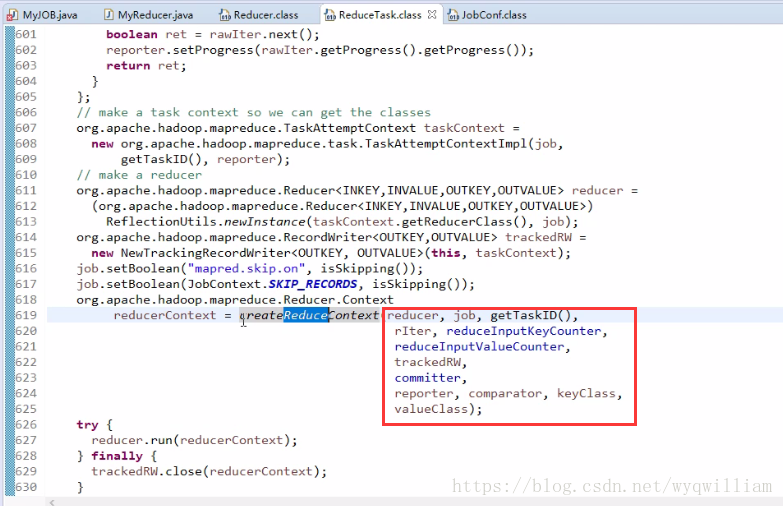Click line number 619 in gutter
783x506 pixels.
[26, 315]
